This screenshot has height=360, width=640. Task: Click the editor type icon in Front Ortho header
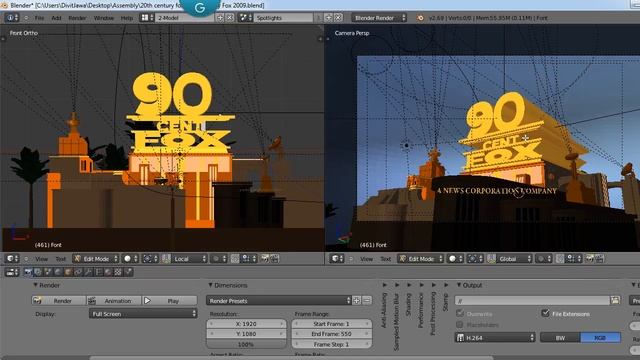(12, 258)
